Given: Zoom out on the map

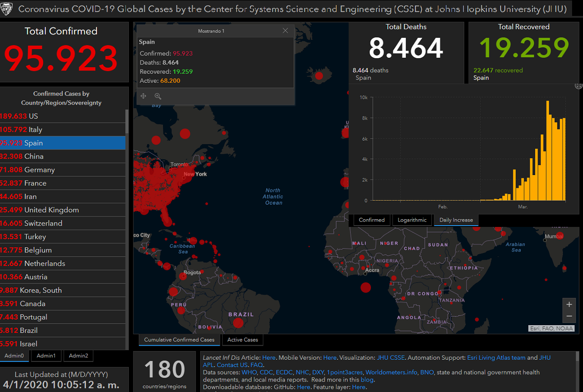Looking at the screenshot, I should (569, 316).
